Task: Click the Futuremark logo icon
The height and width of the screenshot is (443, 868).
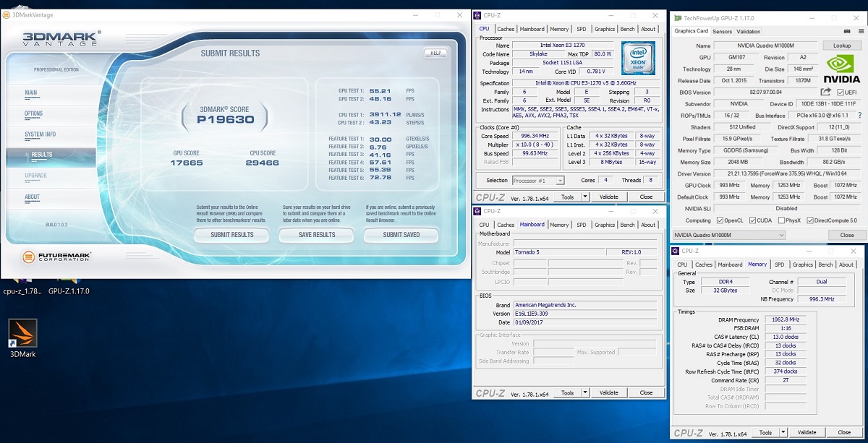Action: click(x=28, y=257)
